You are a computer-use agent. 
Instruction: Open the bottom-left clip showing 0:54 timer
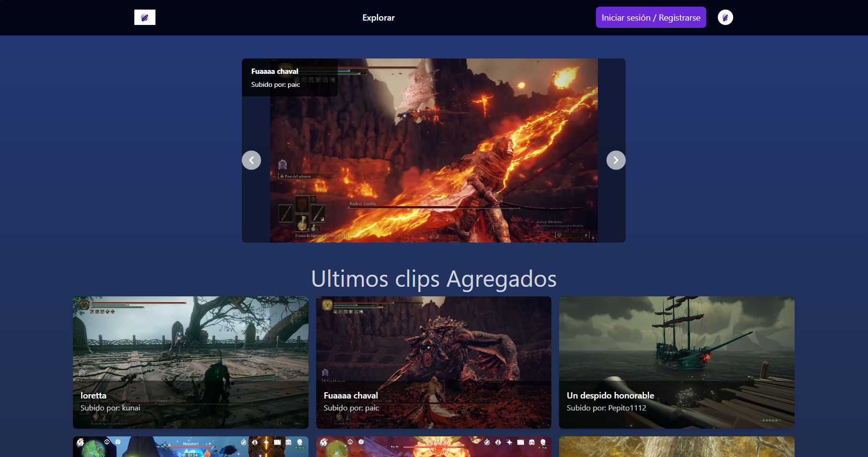[190, 447]
